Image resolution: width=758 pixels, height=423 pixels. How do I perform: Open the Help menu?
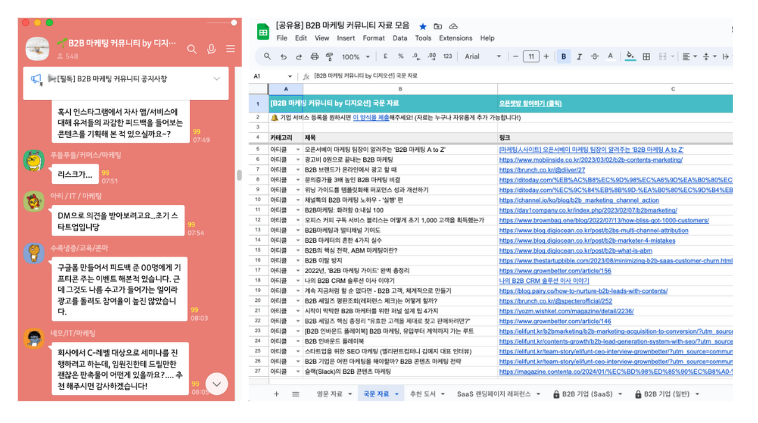pyautogui.click(x=487, y=38)
